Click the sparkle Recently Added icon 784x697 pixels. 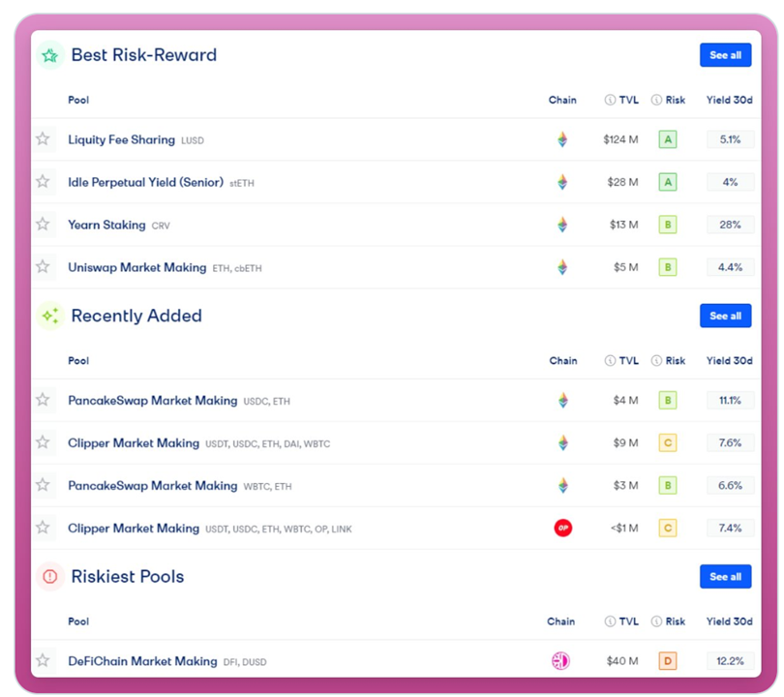(50, 316)
